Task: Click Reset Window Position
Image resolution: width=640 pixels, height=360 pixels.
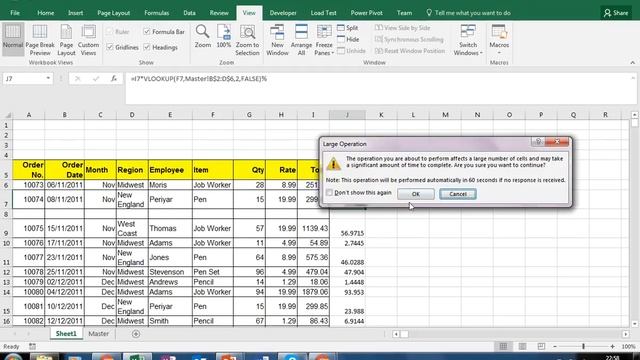Action: (410, 51)
